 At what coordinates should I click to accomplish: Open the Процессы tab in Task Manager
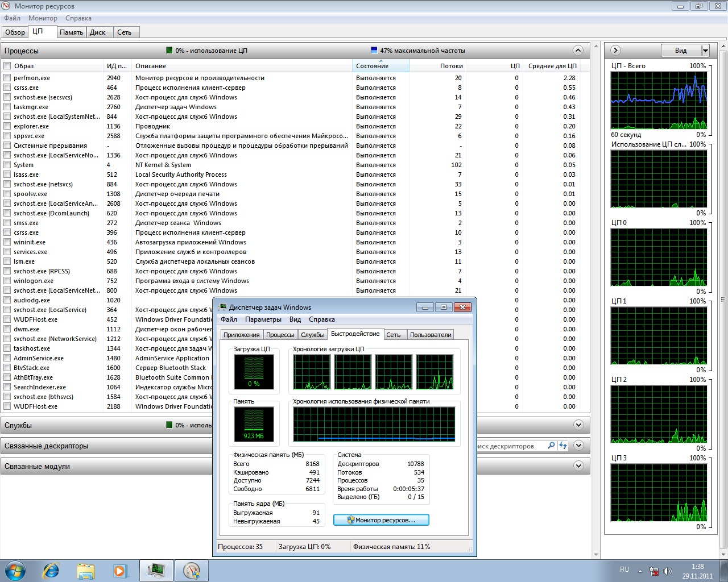pos(280,335)
